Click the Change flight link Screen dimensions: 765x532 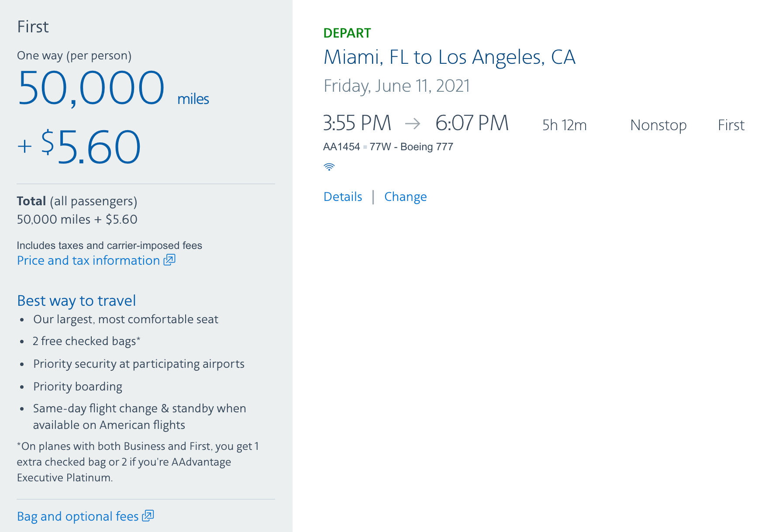[x=406, y=197]
